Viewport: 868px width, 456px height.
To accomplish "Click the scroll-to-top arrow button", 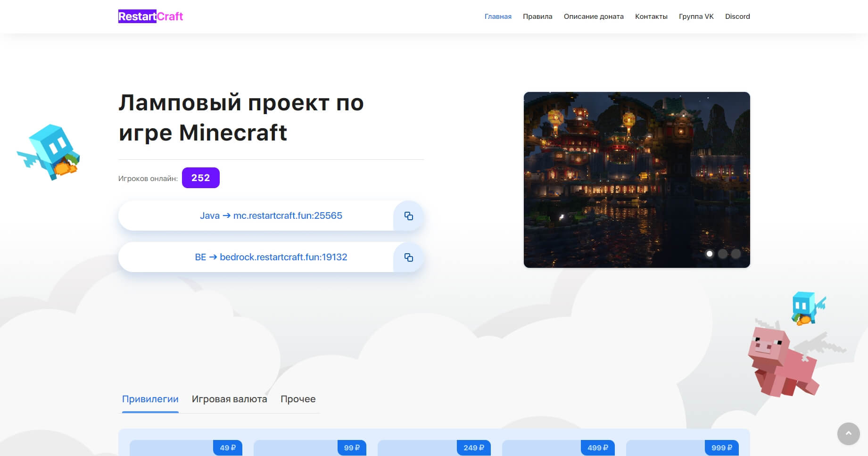I will click(848, 433).
